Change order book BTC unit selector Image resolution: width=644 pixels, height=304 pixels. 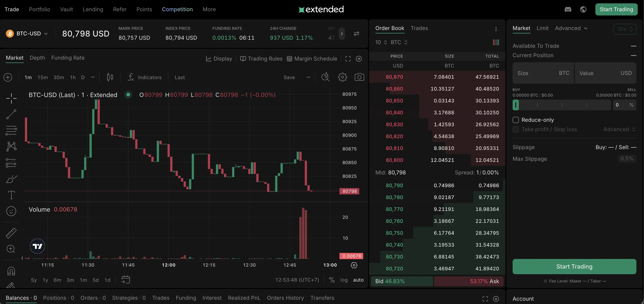click(399, 42)
